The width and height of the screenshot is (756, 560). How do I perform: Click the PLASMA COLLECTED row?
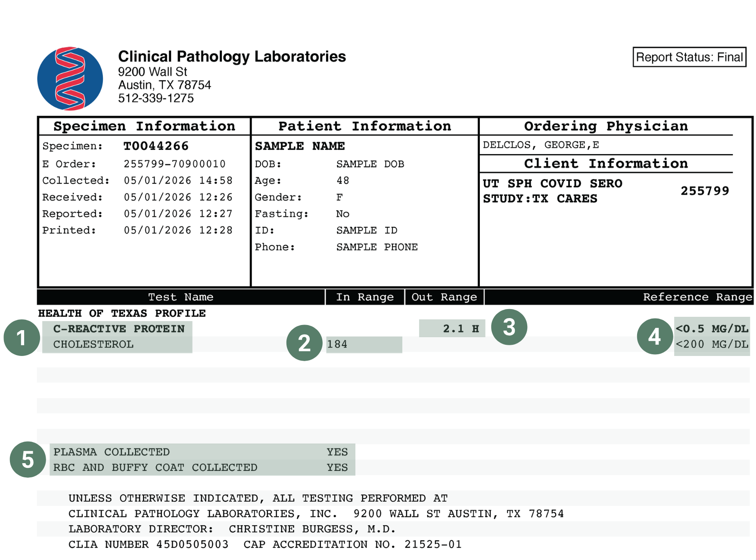[202, 452]
